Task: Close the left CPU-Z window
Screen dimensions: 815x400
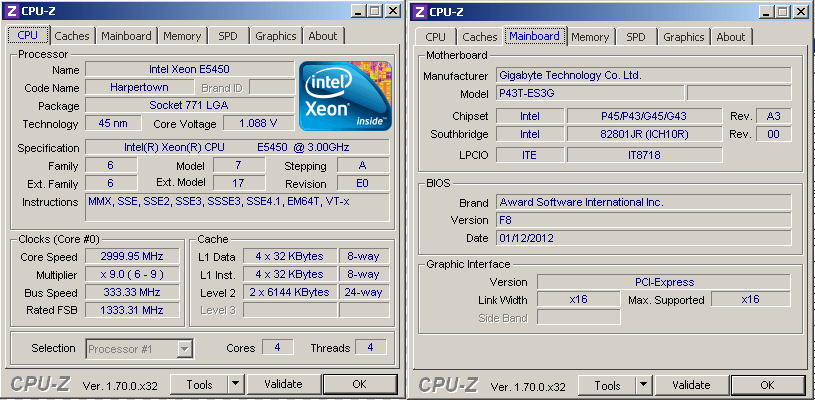Action: (393, 11)
